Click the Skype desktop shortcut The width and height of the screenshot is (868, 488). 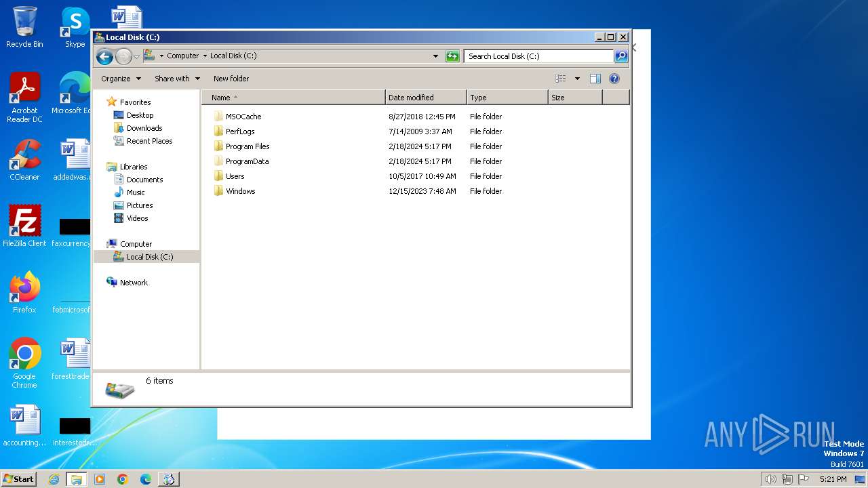(x=75, y=27)
